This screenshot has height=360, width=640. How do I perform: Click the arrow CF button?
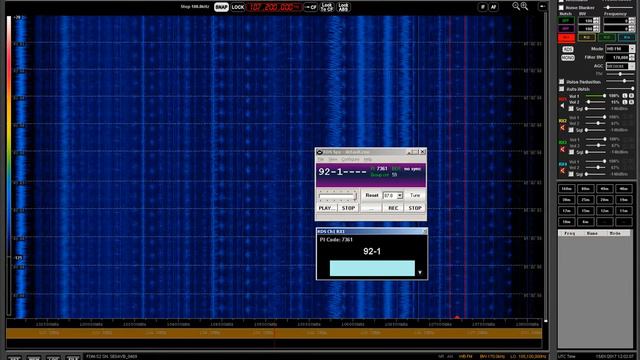click(x=311, y=7)
